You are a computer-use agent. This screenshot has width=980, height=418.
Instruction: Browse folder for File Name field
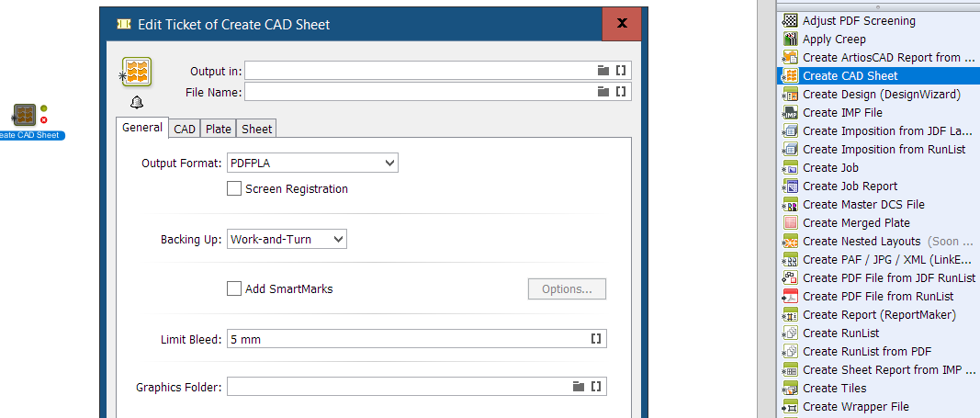pos(603,92)
